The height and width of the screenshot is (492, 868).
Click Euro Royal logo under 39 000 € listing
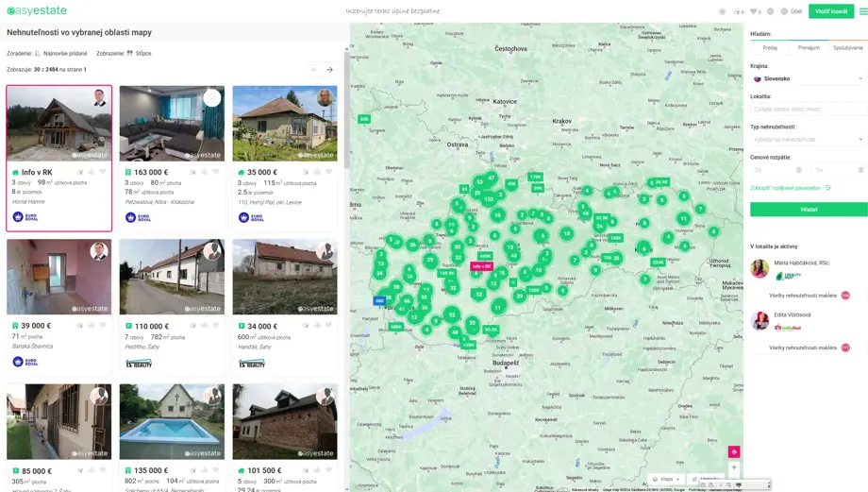coord(25,362)
